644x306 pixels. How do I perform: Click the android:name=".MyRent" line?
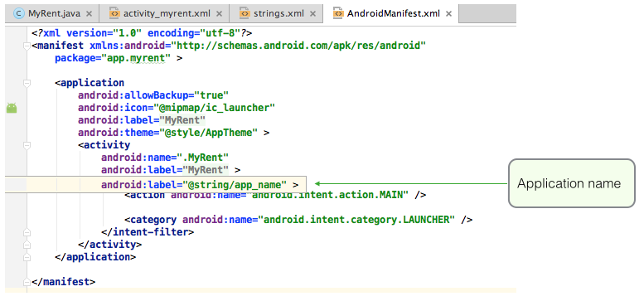[x=165, y=158]
